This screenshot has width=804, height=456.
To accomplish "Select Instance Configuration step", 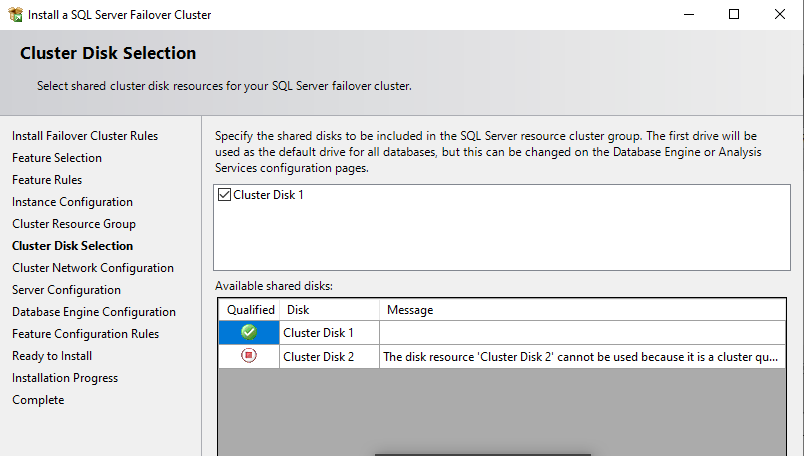I will (72, 202).
